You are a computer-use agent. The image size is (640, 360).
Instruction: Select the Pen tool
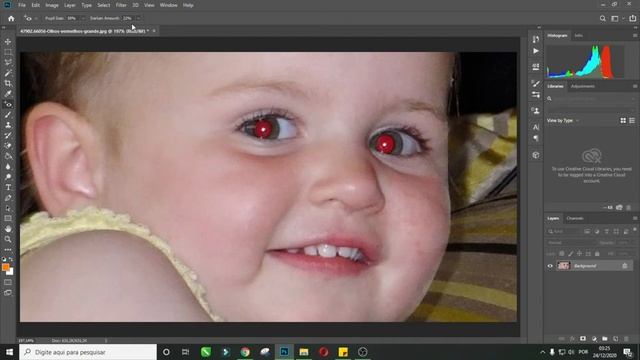point(8,198)
